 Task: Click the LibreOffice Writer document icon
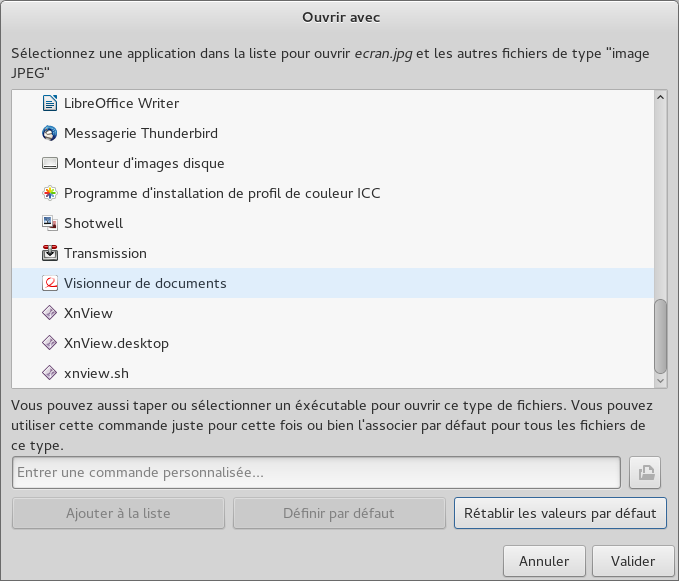tap(50, 103)
